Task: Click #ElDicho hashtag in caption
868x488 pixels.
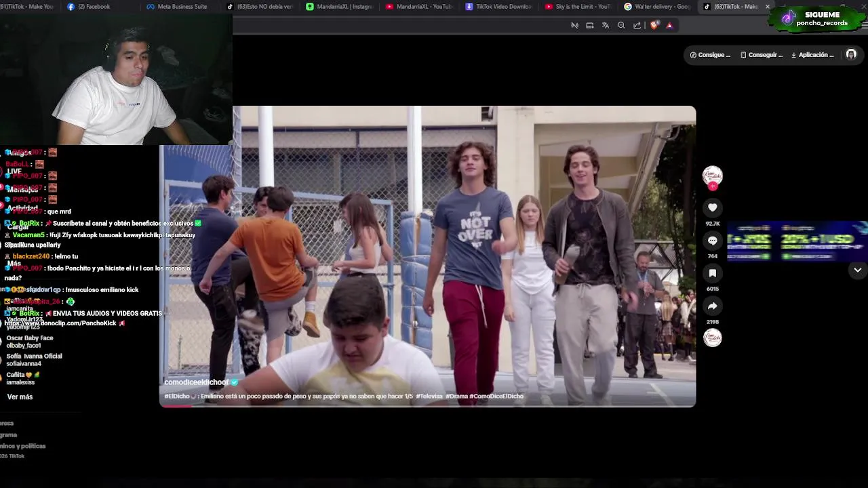Action: pos(177,396)
